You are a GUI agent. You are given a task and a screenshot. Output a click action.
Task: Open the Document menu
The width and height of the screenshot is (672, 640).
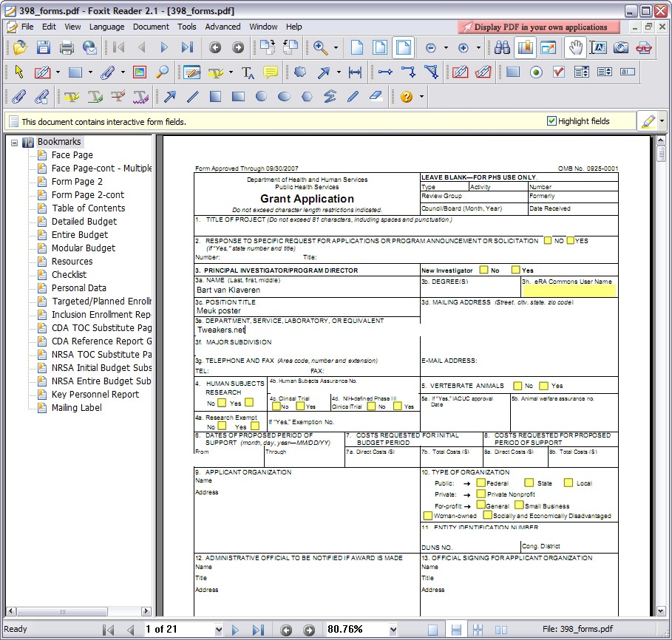coord(151,27)
